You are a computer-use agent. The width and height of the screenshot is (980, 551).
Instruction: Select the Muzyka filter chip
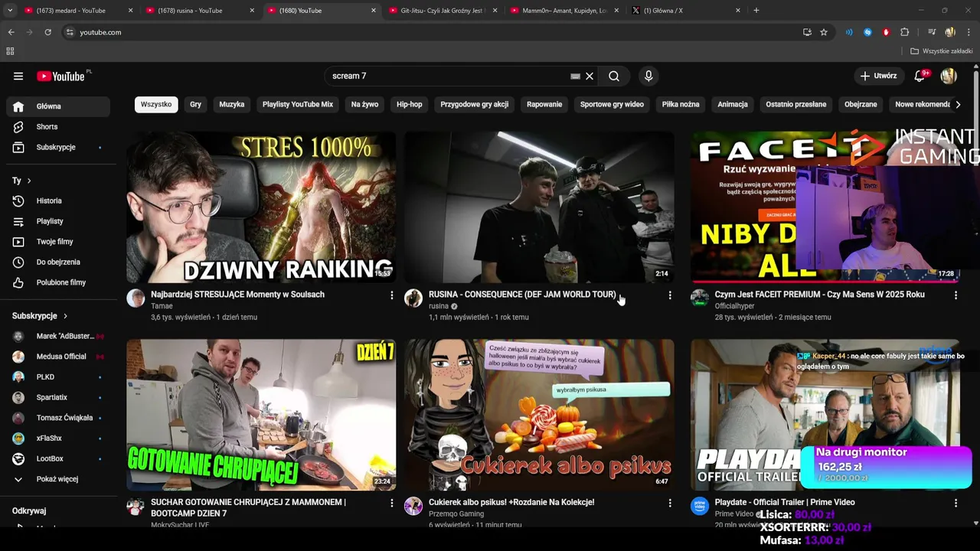(x=232, y=104)
